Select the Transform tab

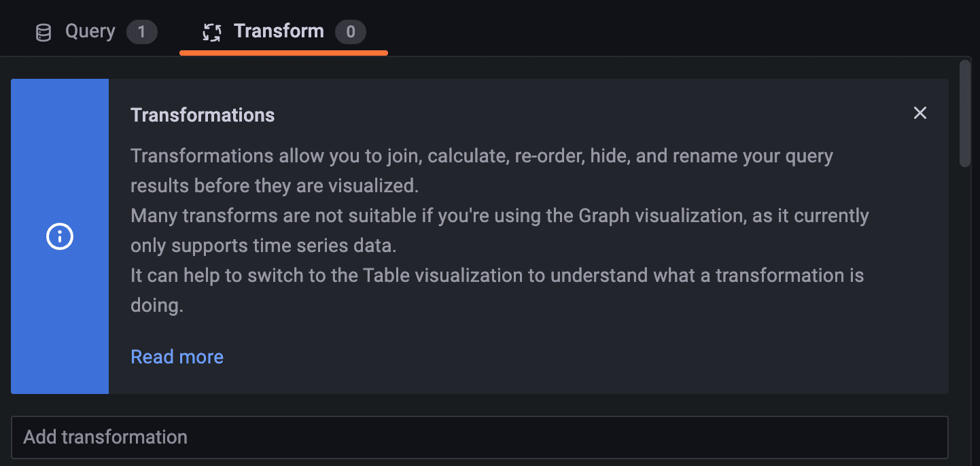(x=279, y=31)
